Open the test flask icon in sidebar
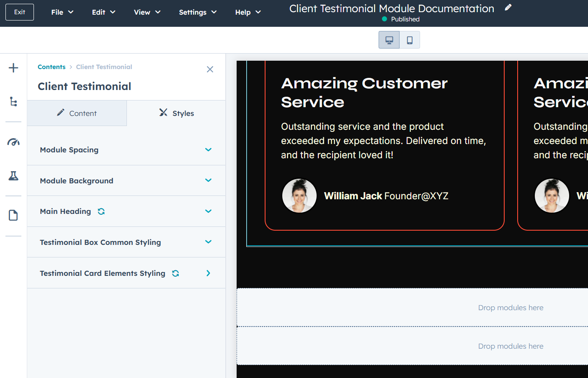The width and height of the screenshot is (588, 378). click(x=13, y=176)
